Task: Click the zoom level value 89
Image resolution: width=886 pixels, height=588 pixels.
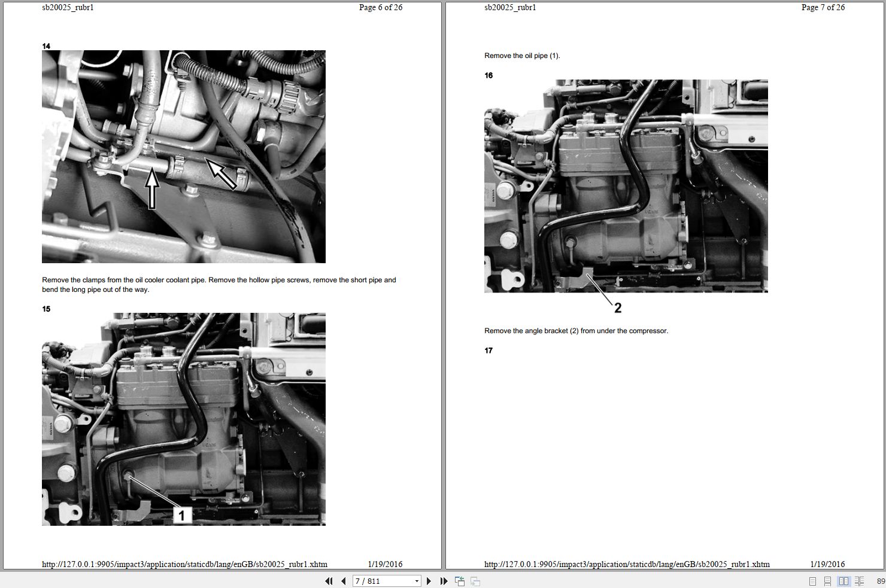Action: click(x=880, y=581)
